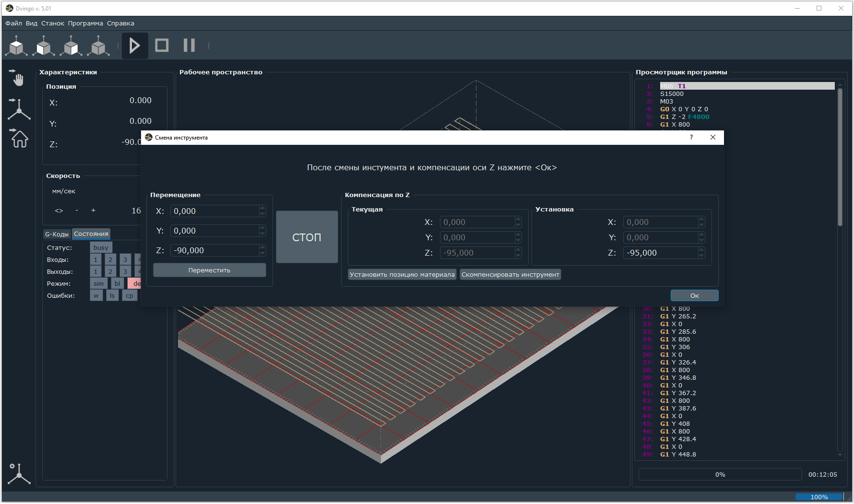Toggle the bl mode indicator
854x504 pixels.
pyautogui.click(x=117, y=284)
